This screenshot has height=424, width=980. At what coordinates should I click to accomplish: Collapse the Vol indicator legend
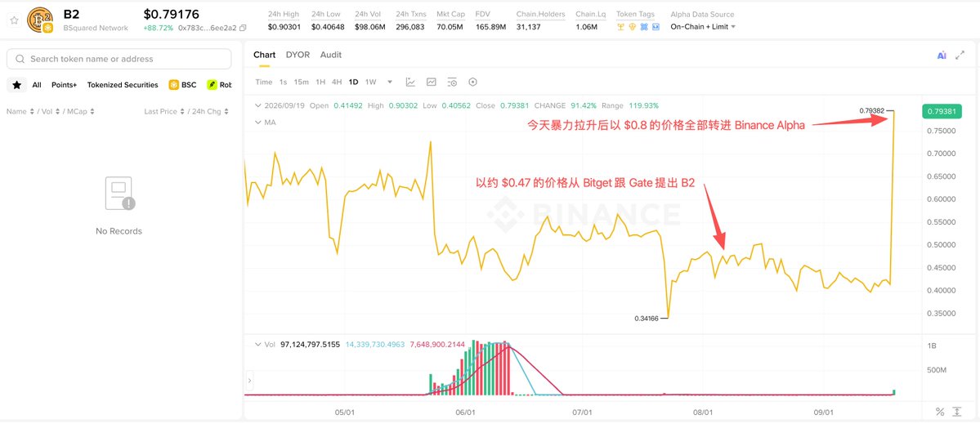click(257, 344)
